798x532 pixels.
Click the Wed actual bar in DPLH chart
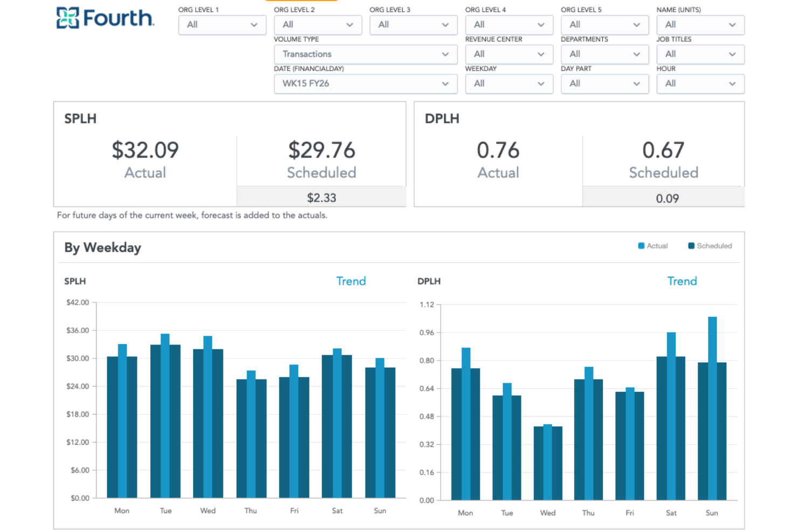pyautogui.click(x=548, y=462)
